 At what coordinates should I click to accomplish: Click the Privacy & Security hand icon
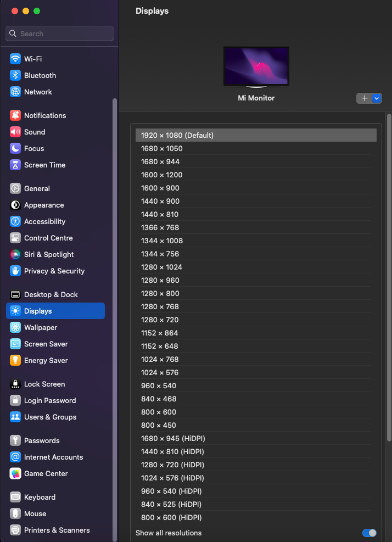(15, 271)
